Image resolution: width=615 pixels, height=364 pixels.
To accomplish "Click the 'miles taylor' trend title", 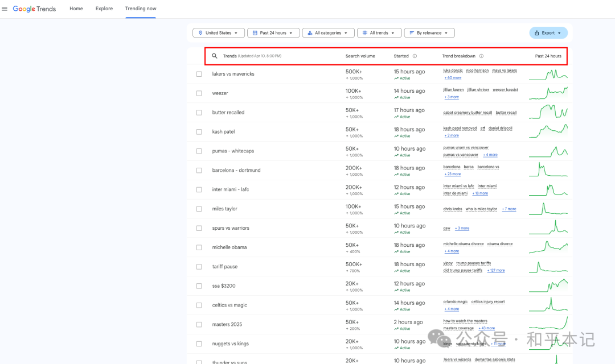I will tap(225, 209).
